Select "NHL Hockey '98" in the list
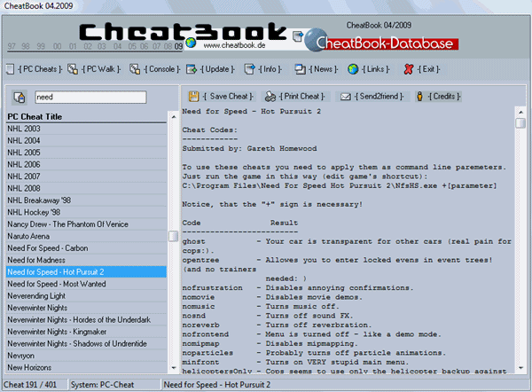Screen dimensions: 532x392 pos(87,212)
